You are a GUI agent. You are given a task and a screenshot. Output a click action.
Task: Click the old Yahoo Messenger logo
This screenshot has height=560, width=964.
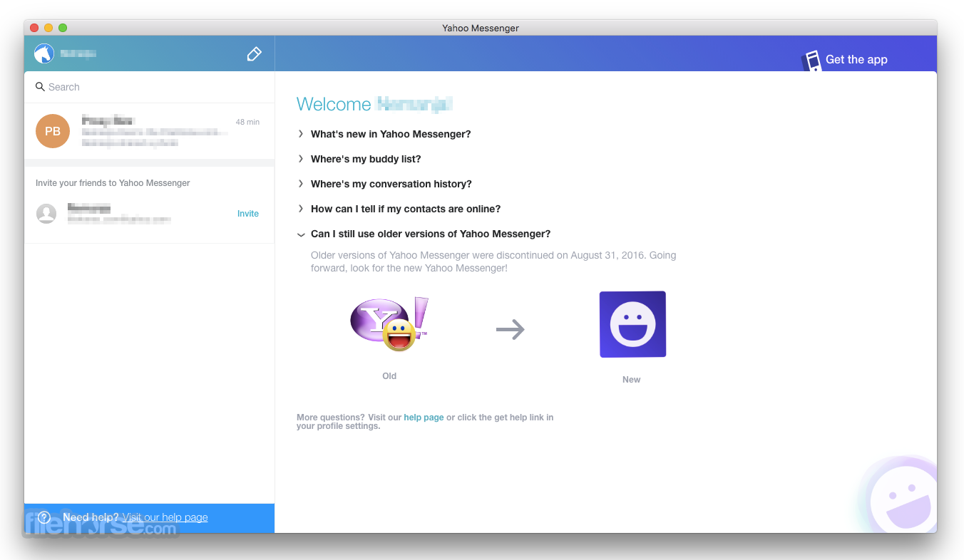(x=389, y=325)
